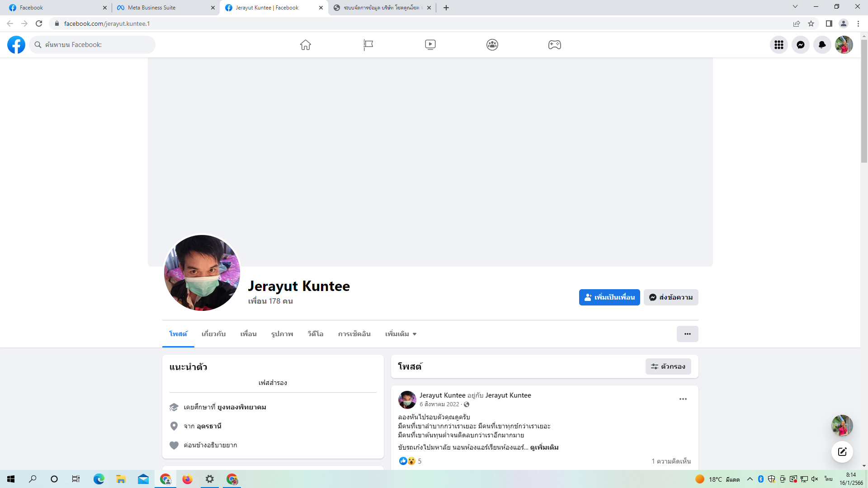Open the Facebook menu grid icon
This screenshot has height=488, width=868.
pyautogui.click(x=778, y=45)
